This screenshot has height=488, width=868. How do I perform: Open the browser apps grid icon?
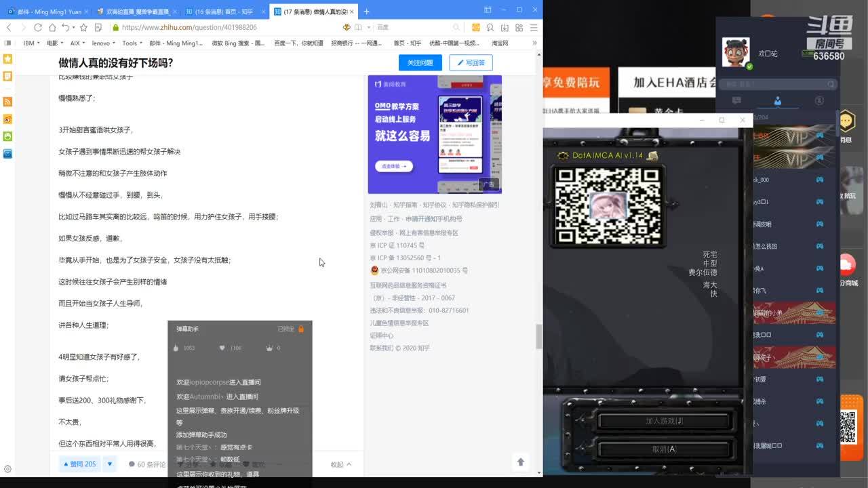(519, 28)
